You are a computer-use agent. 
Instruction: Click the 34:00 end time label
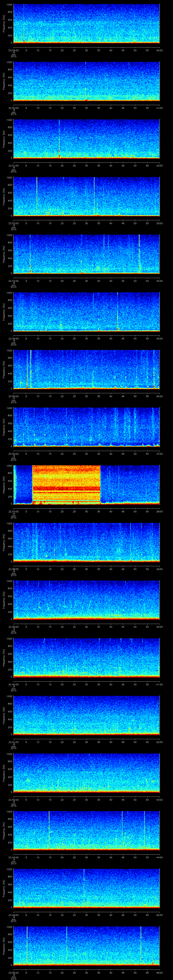point(159,281)
